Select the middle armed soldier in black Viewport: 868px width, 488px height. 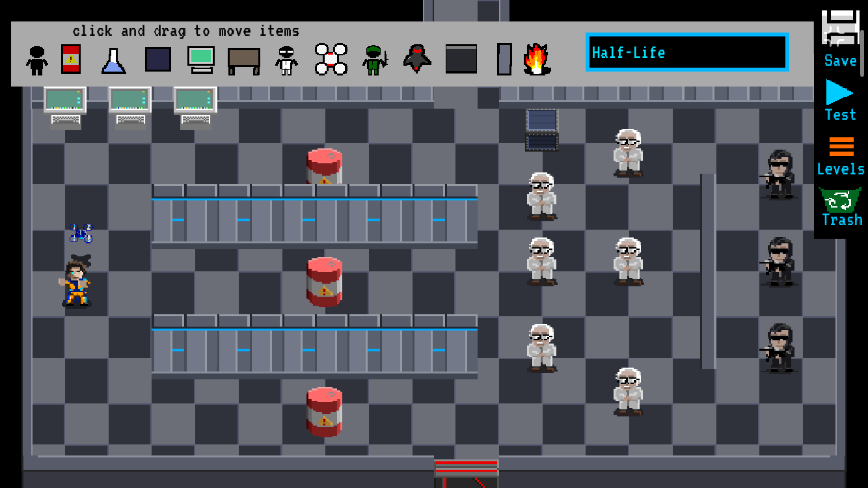779,261
